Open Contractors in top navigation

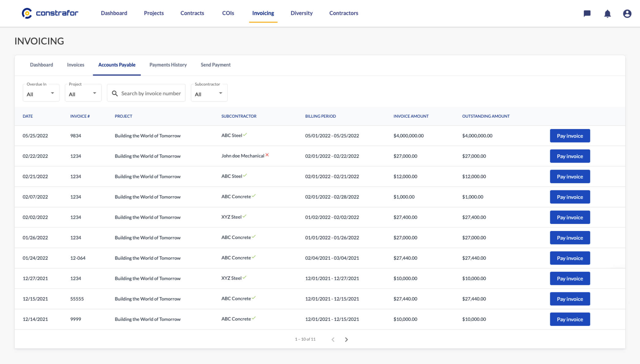(344, 13)
